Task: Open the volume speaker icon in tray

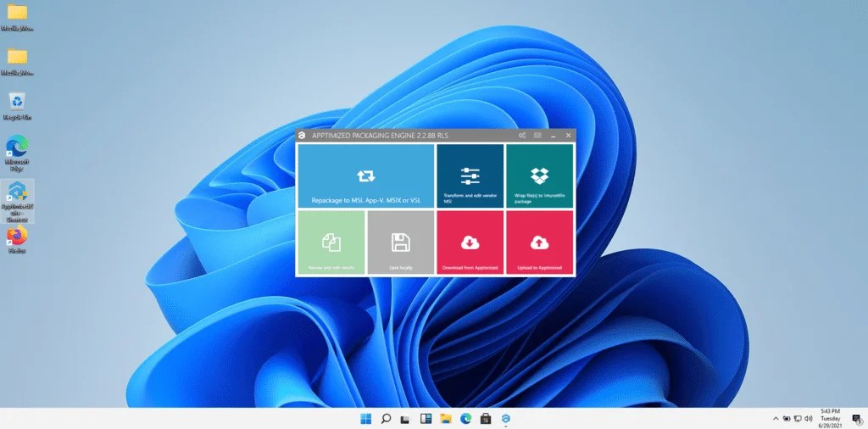Action: 809,419
